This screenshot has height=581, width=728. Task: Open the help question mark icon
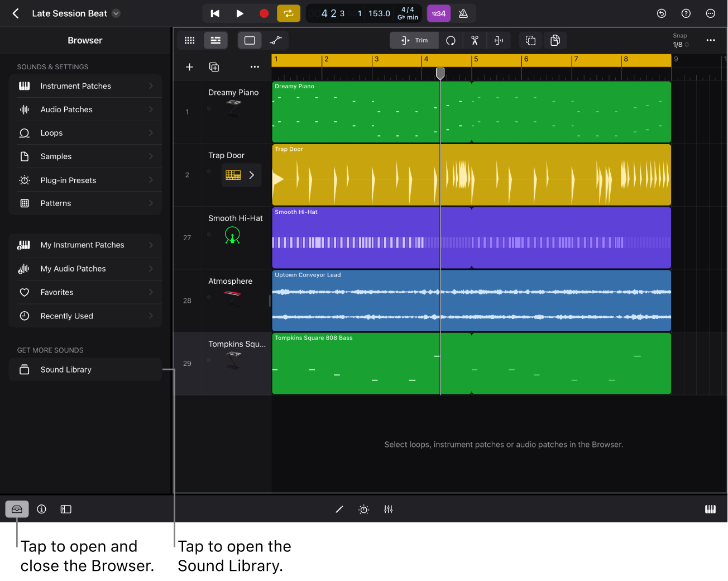point(686,13)
